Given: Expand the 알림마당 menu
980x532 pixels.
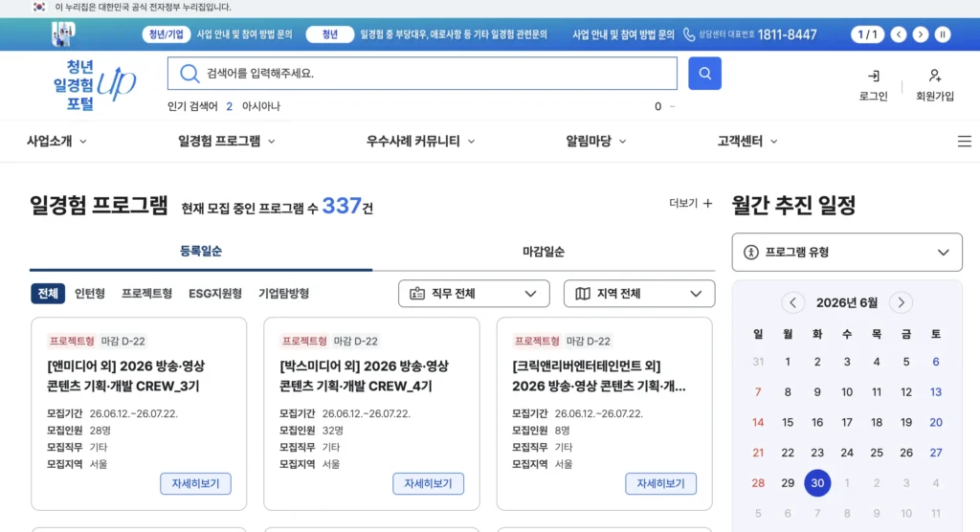Looking at the screenshot, I should click(595, 142).
